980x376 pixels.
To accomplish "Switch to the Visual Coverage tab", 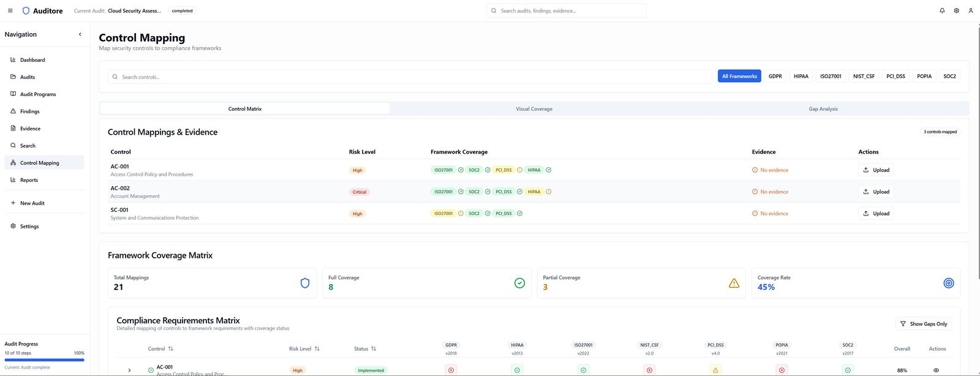I will (534, 109).
